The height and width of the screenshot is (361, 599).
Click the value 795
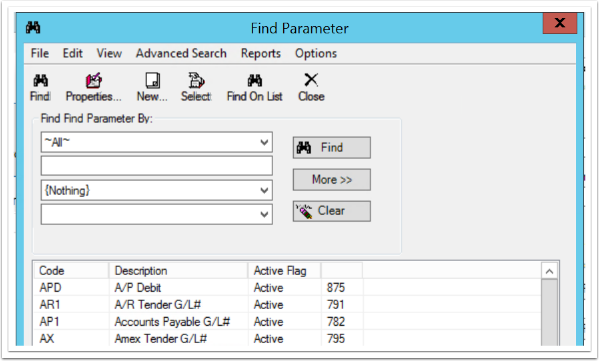click(x=336, y=338)
